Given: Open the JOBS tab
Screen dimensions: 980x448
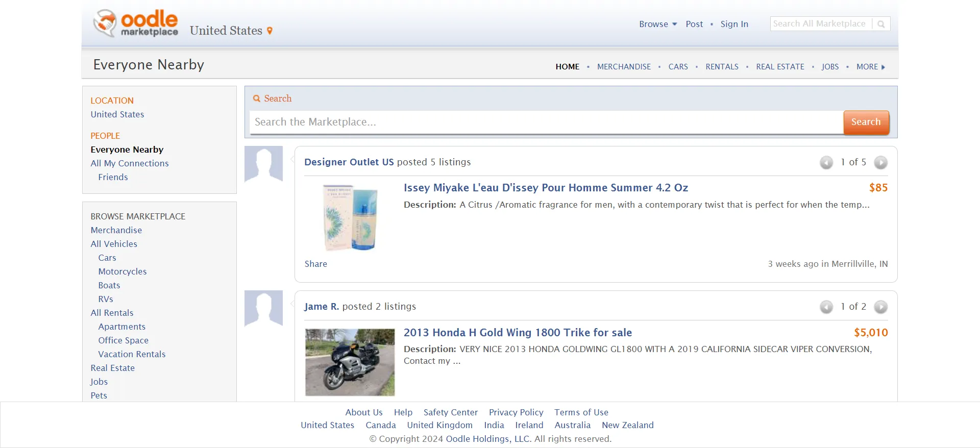Looking at the screenshot, I should pyautogui.click(x=830, y=67).
